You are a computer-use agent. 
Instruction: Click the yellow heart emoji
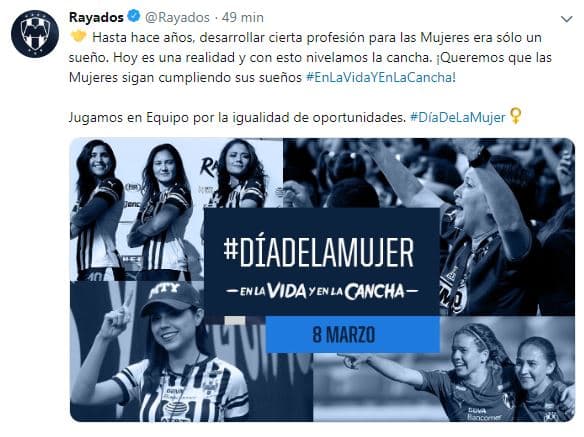pyautogui.click(x=78, y=37)
